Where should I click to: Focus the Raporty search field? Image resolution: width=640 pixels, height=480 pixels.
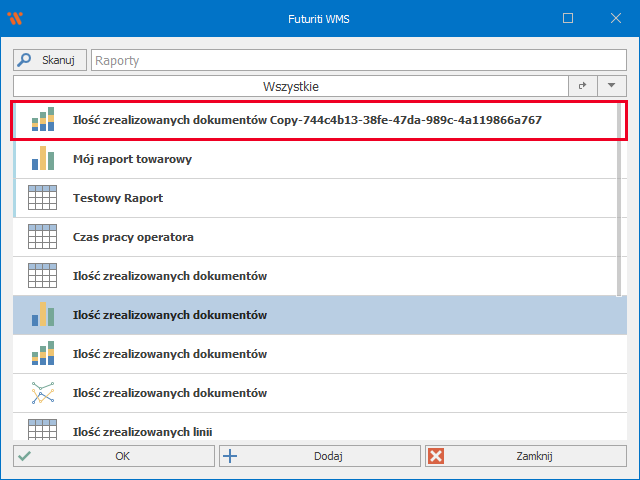(x=358, y=61)
